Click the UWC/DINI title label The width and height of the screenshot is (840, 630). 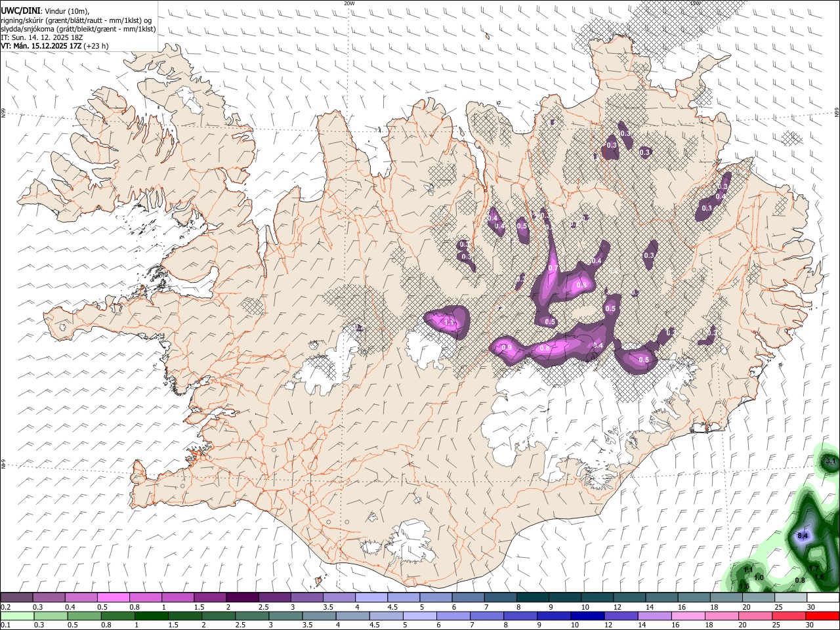(20, 10)
